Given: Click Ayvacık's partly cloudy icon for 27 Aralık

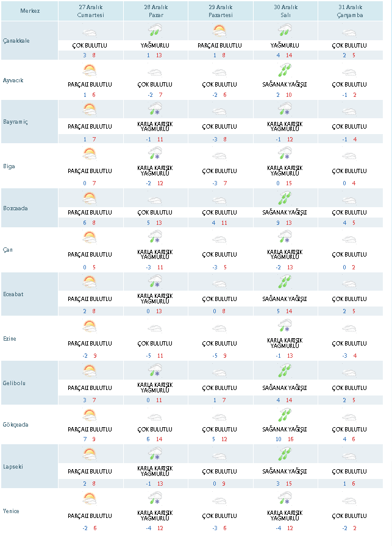Looking at the screenshot, I should [x=90, y=73].
